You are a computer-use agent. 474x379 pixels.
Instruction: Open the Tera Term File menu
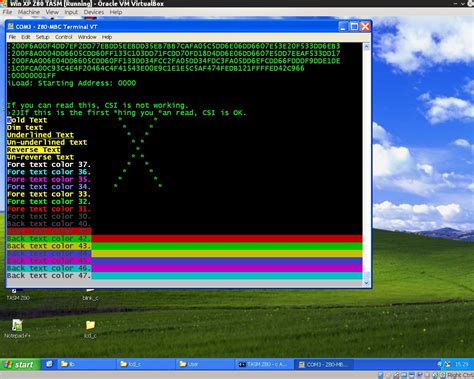coord(12,37)
